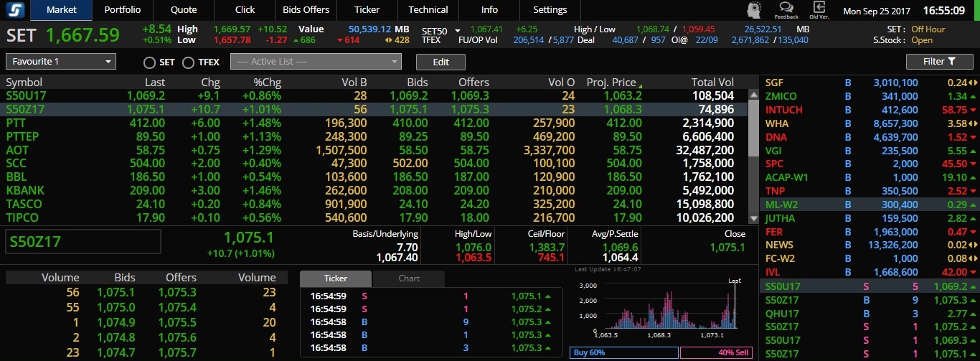
Task: Click the funnel icon in Filter
Action: pyautogui.click(x=951, y=62)
